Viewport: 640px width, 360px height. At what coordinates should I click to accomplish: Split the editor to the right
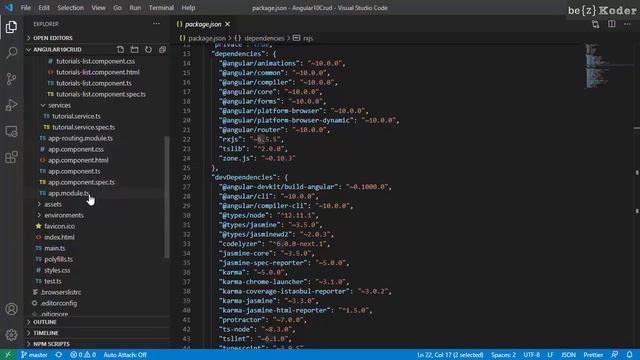pos(611,24)
